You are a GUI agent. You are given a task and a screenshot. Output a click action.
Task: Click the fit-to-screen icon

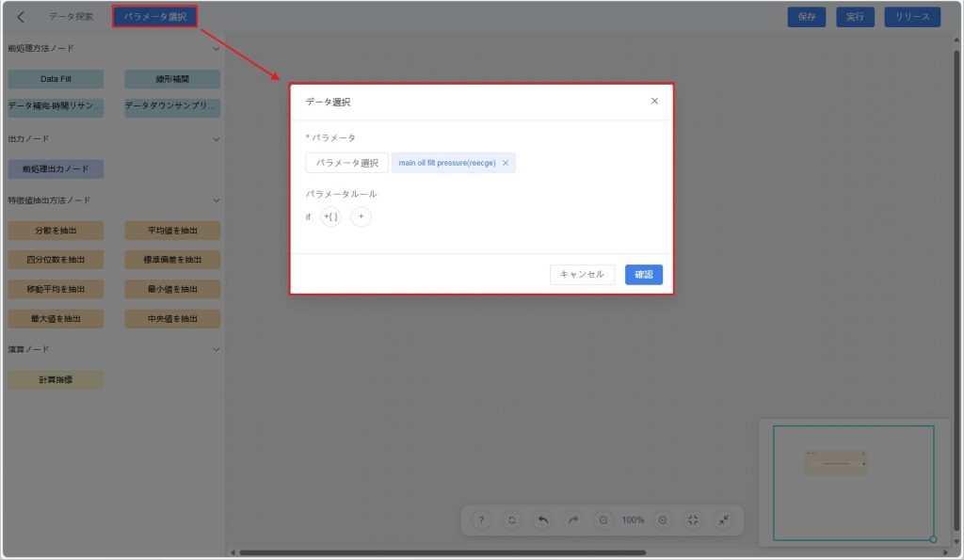[693, 520]
